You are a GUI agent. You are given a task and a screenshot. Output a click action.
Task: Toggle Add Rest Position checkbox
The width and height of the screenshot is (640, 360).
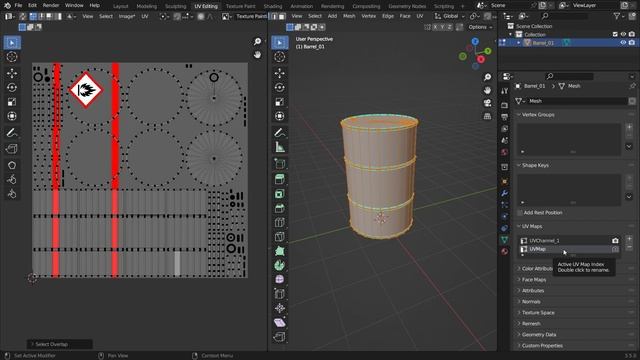[520, 213]
